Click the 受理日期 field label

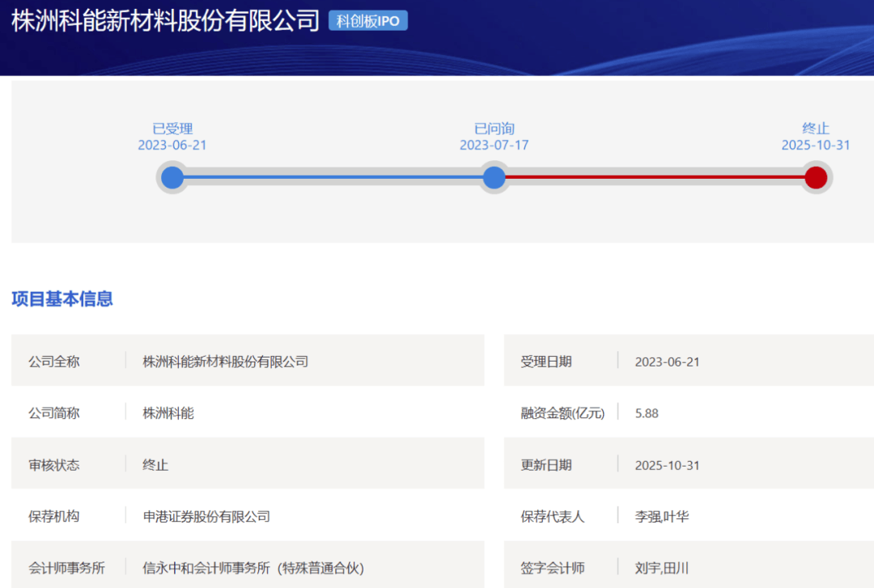(546, 362)
